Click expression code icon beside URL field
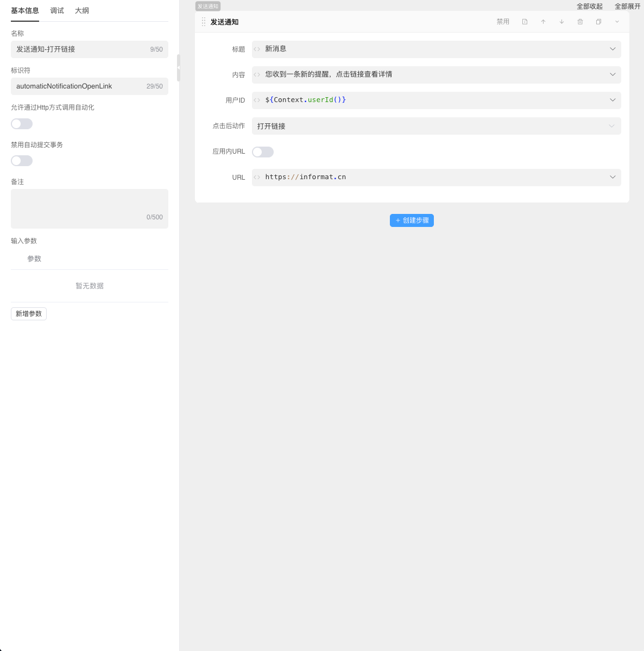The height and width of the screenshot is (651, 644). 257,177
